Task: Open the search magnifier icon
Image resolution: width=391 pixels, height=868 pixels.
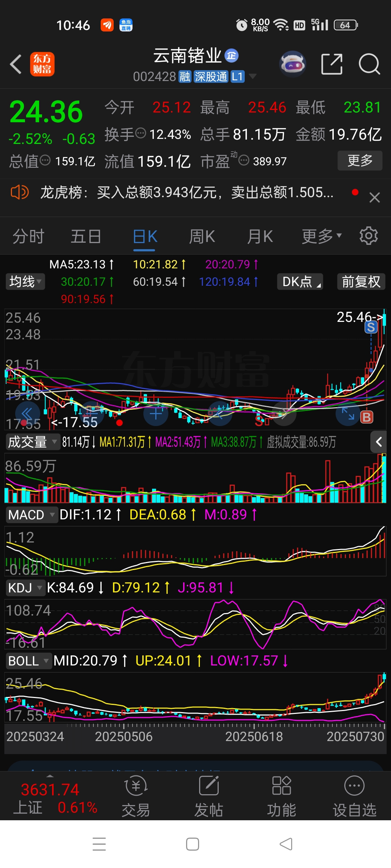Action: tap(369, 64)
